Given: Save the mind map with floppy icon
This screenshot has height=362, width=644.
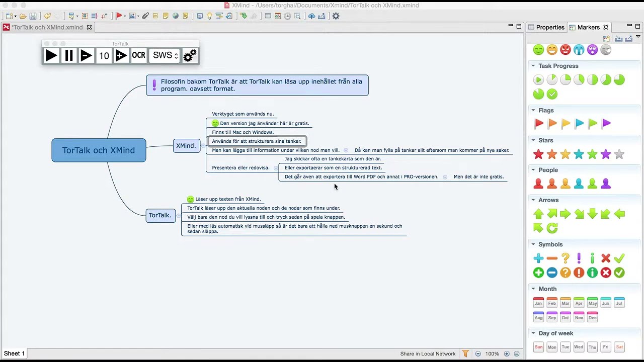Looking at the screenshot, I should 33,16.
